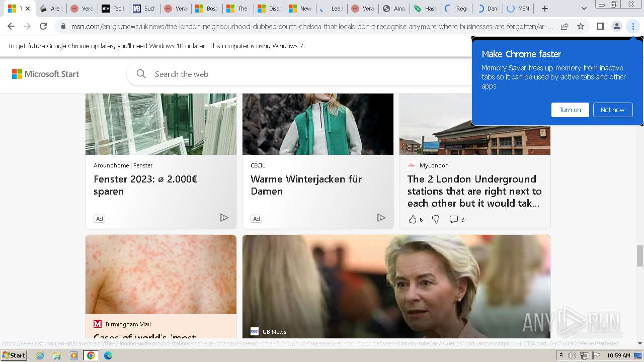Click AdChoices icon on Fenster ad

224,218
